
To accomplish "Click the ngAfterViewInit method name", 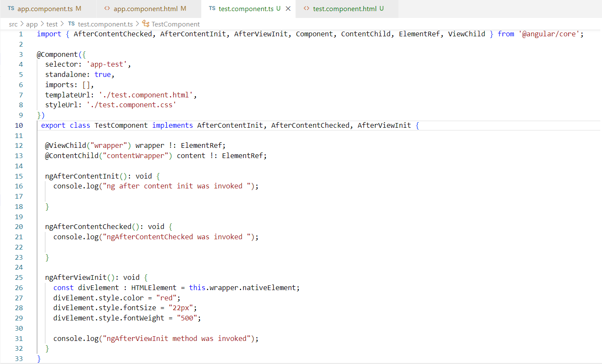I will [76, 278].
